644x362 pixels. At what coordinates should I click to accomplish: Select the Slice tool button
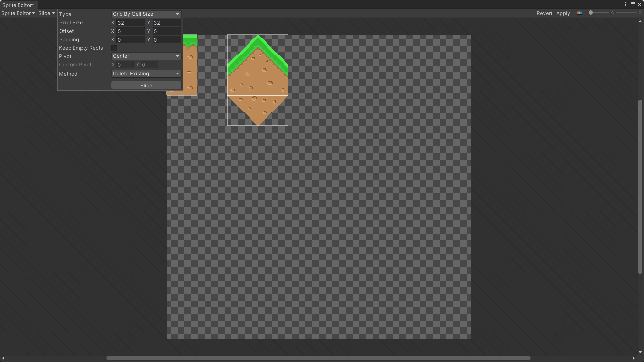(x=46, y=13)
